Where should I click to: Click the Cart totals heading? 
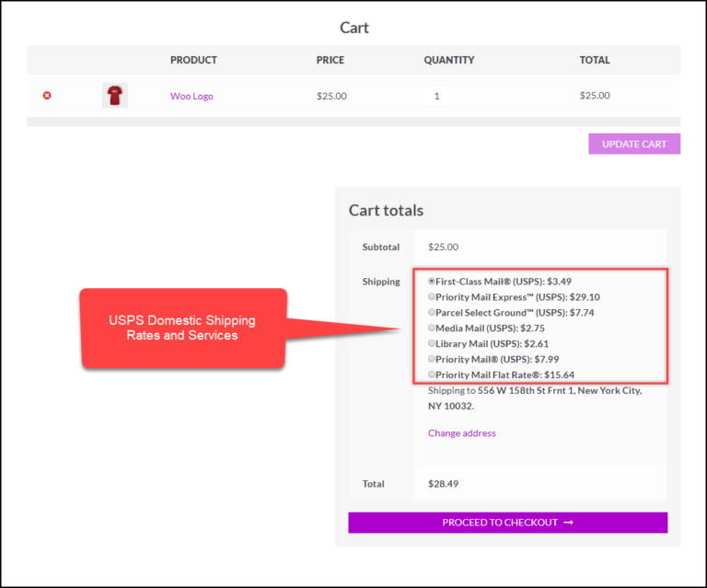click(x=386, y=211)
